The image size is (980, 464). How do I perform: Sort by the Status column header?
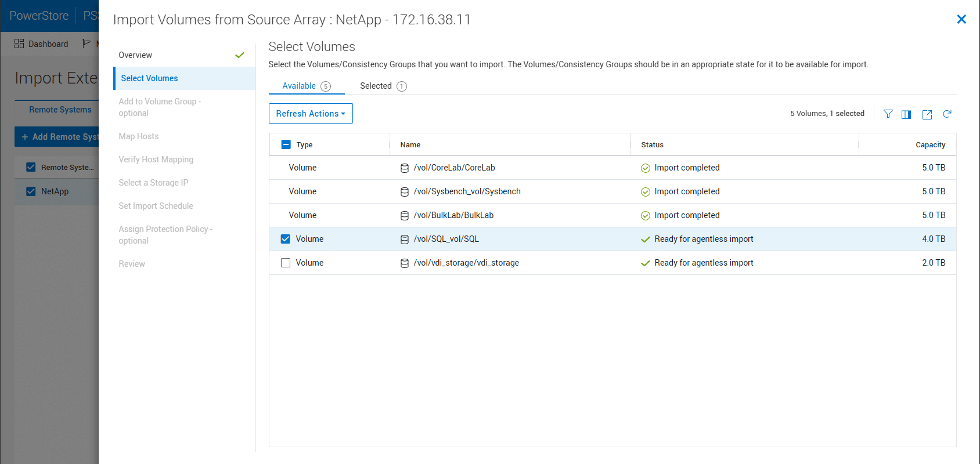(x=652, y=145)
